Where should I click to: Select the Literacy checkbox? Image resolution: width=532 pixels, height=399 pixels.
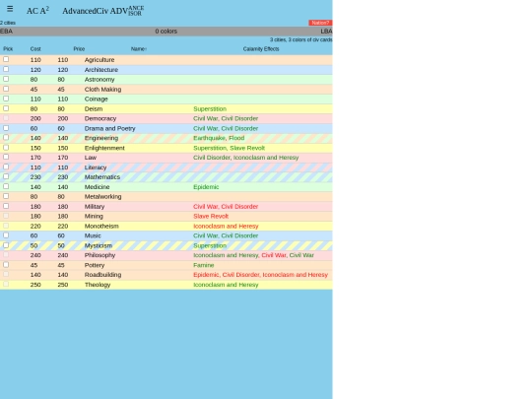point(6,166)
